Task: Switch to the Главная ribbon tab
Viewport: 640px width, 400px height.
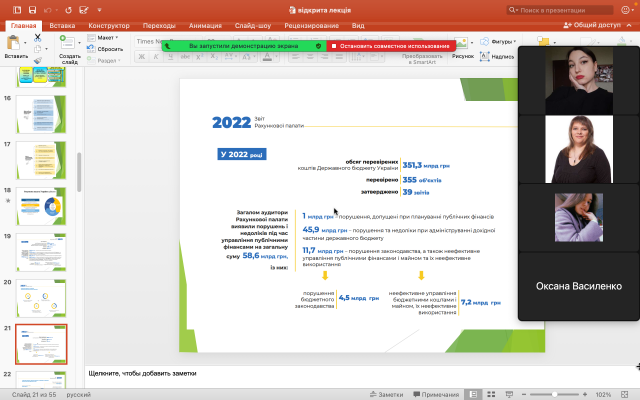Action: (23, 25)
